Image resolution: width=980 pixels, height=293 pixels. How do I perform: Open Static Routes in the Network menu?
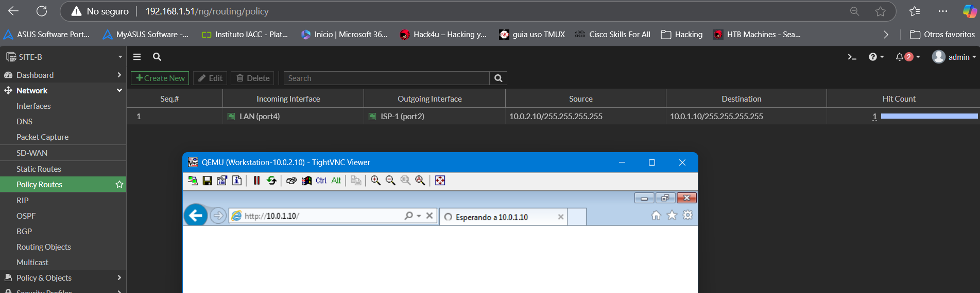pos(39,169)
